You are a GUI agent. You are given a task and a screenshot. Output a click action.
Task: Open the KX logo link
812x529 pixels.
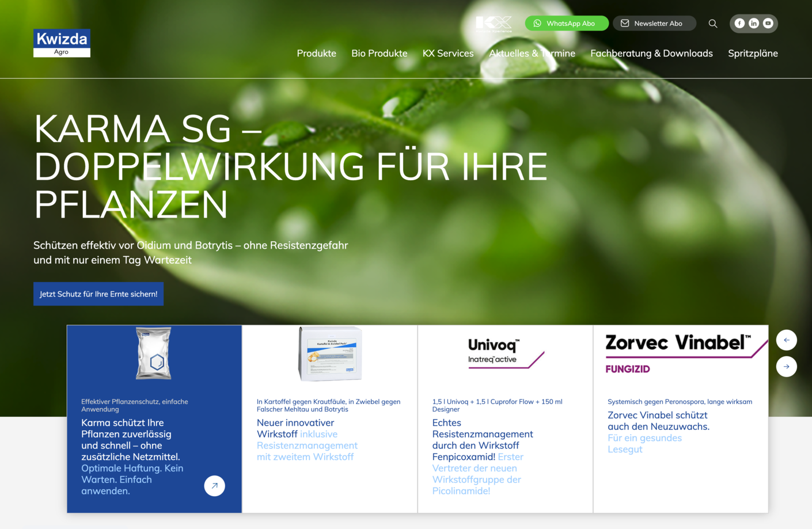pyautogui.click(x=494, y=24)
